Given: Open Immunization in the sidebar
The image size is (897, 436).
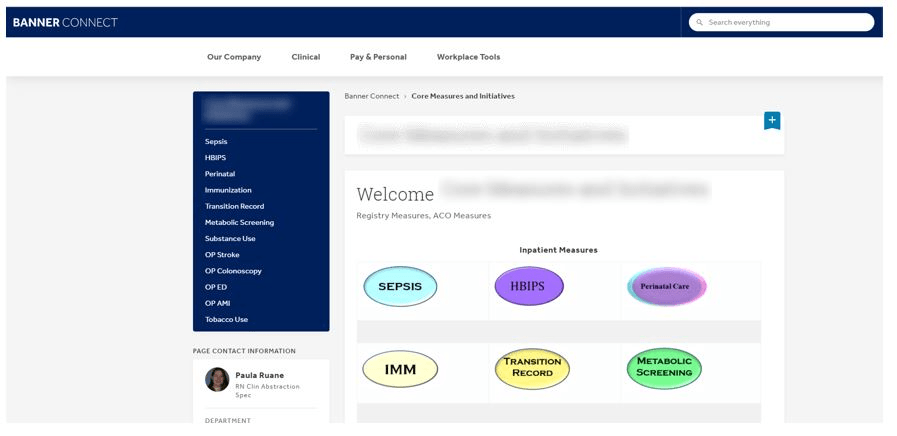Looking at the screenshot, I should tap(228, 190).
